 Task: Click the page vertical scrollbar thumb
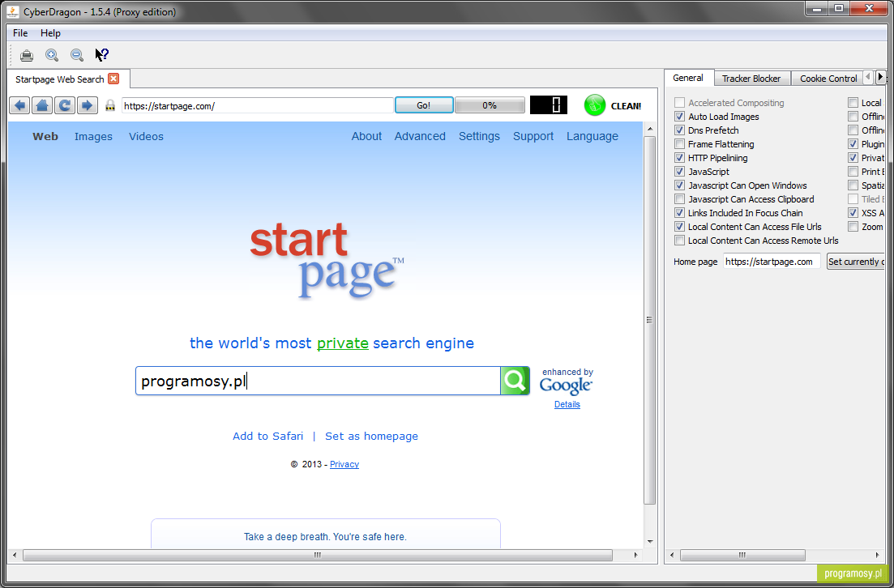point(649,320)
